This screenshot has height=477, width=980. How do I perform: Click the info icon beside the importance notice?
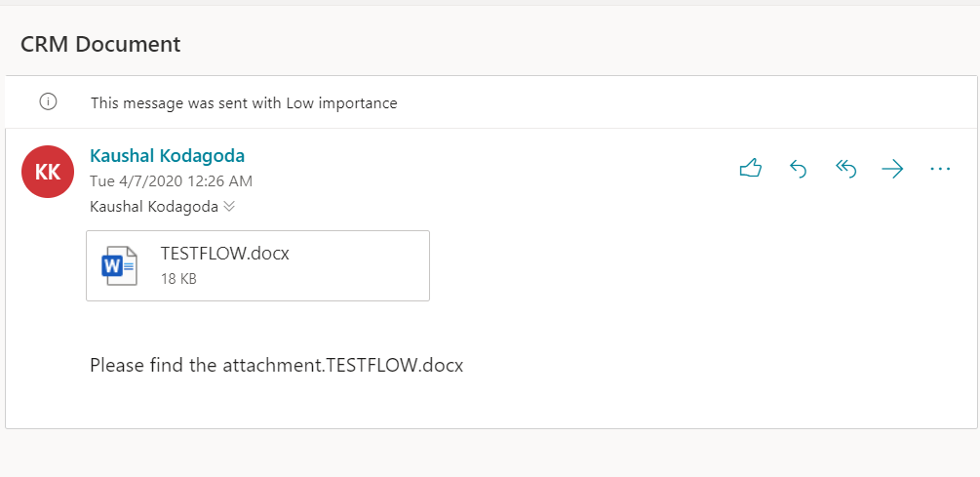48,101
